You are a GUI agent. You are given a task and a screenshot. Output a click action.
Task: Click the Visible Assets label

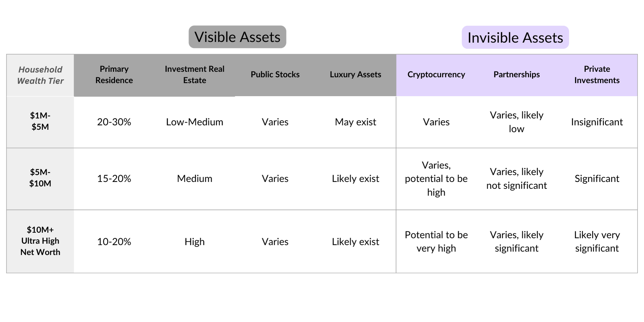(x=237, y=37)
